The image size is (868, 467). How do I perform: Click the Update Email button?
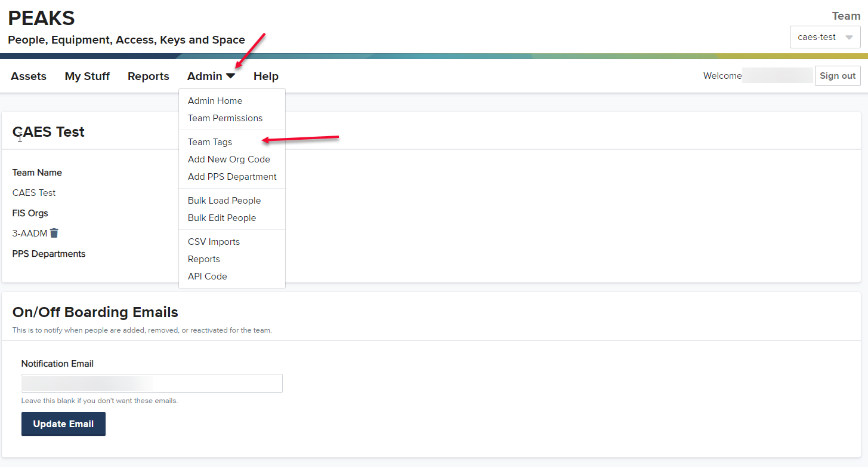[63, 424]
